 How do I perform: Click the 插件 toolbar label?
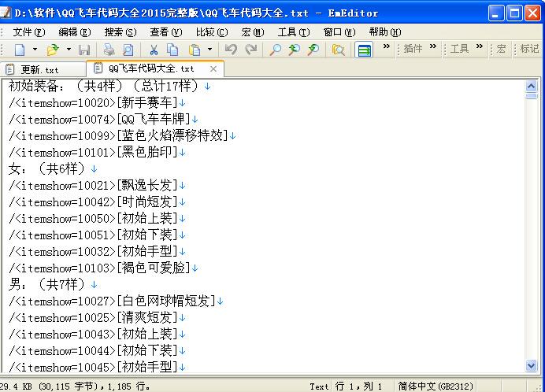tap(413, 49)
